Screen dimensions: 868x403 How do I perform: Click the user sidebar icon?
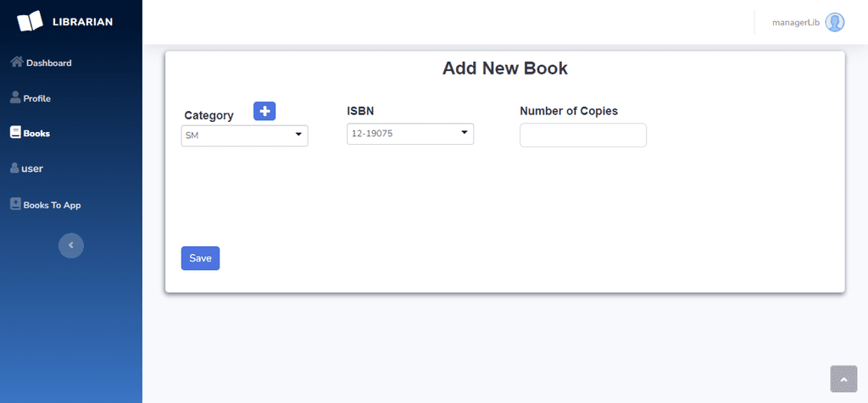(15, 168)
